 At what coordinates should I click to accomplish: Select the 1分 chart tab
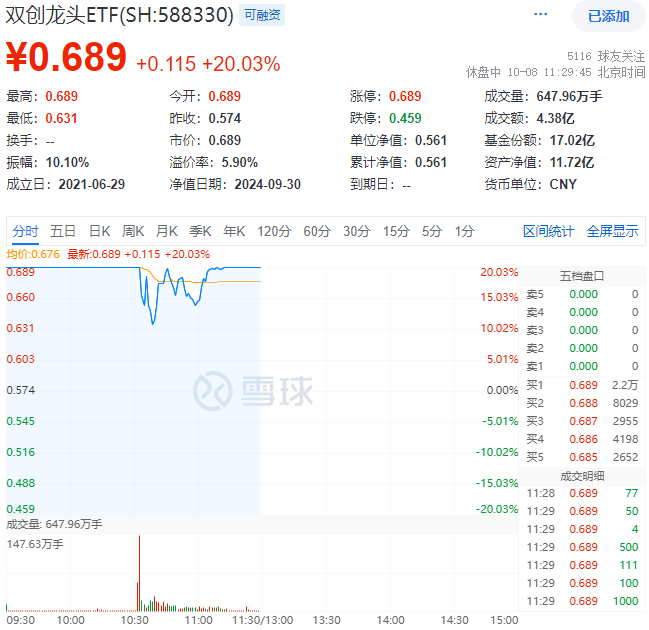point(464,231)
